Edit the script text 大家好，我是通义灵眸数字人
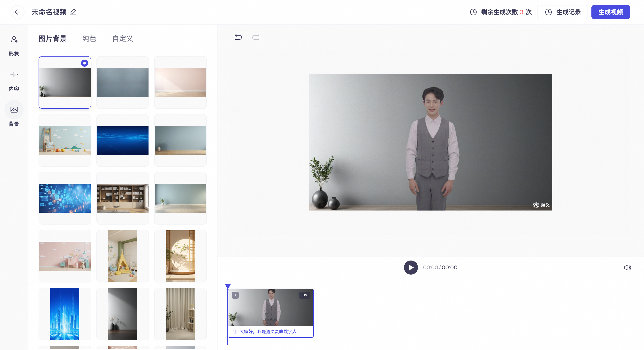 pos(268,332)
